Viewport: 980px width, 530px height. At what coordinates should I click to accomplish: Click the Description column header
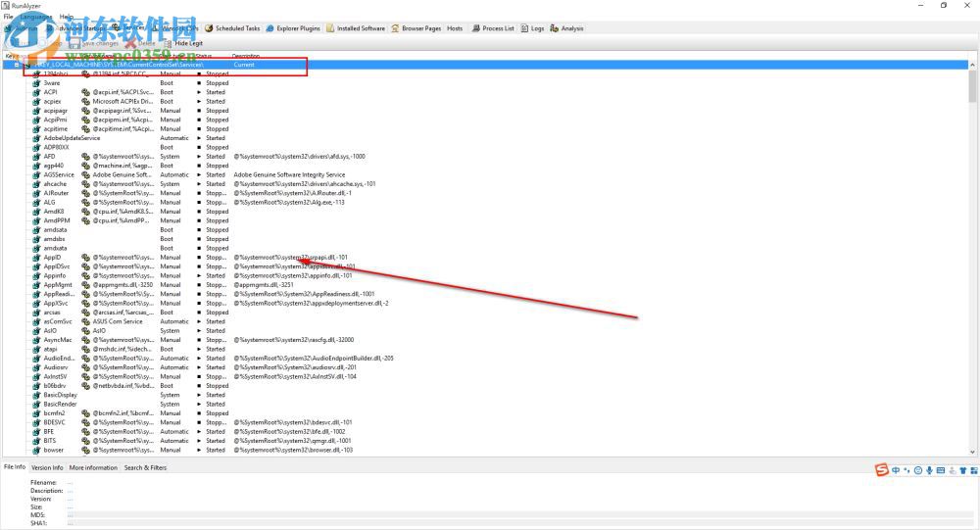(x=246, y=56)
